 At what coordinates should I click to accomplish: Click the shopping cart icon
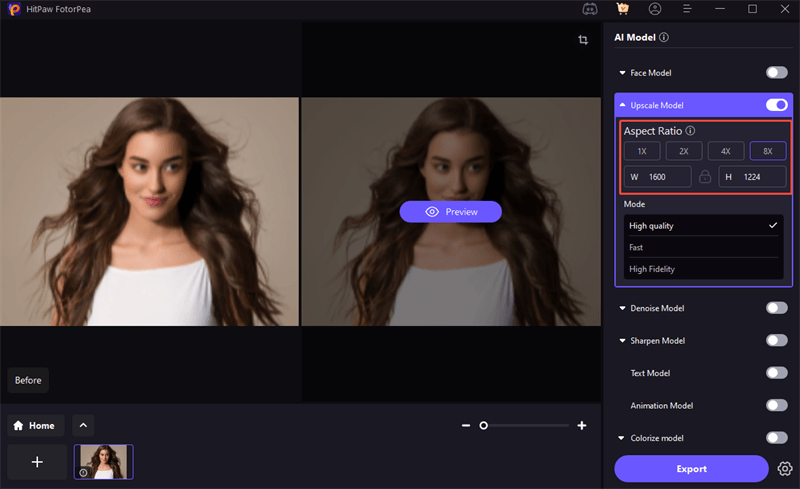point(622,9)
